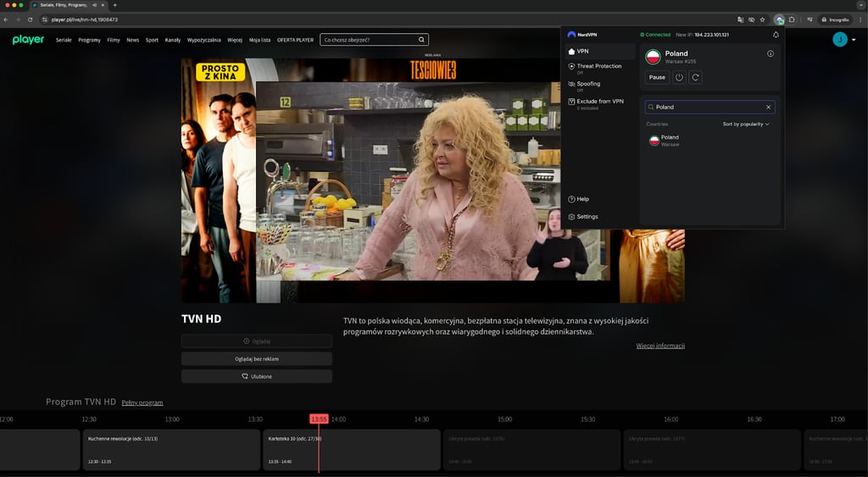Select the VPN tab in NordVPN sidebar

tap(600, 51)
